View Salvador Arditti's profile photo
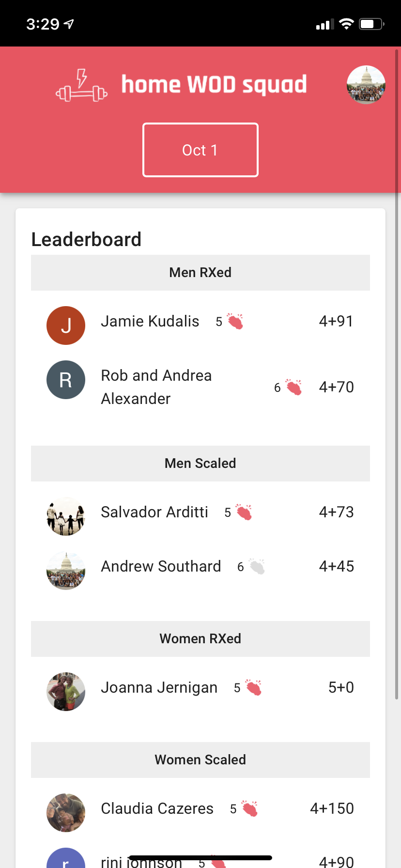Screen dimensions: 401x868 pyautogui.click(x=66, y=516)
